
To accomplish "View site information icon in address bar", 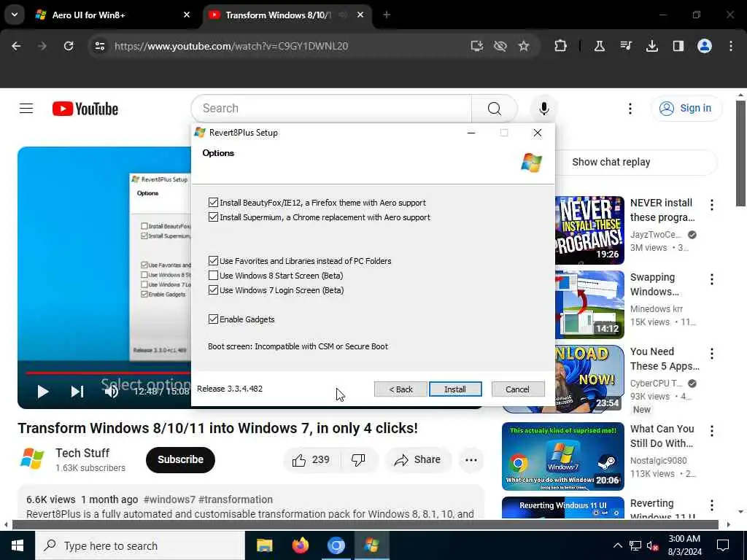I will coord(100,46).
